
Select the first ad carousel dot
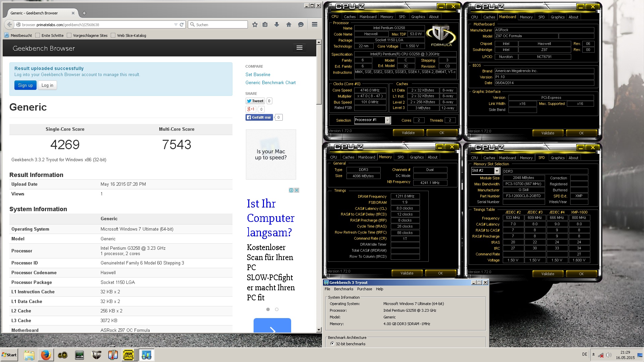tap(268, 309)
